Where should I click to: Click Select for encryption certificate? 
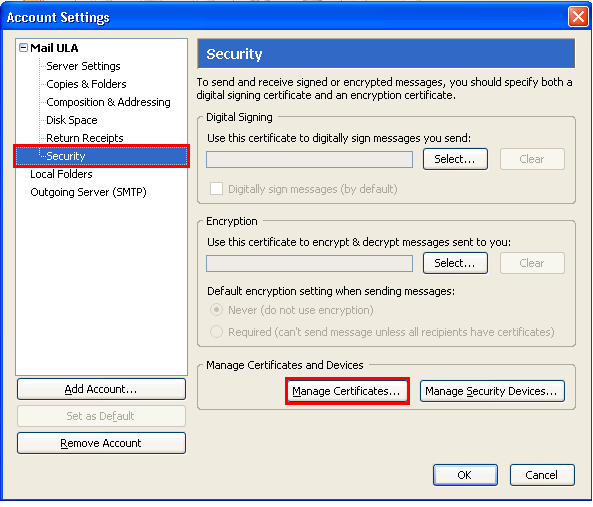click(x=455, y=263)
